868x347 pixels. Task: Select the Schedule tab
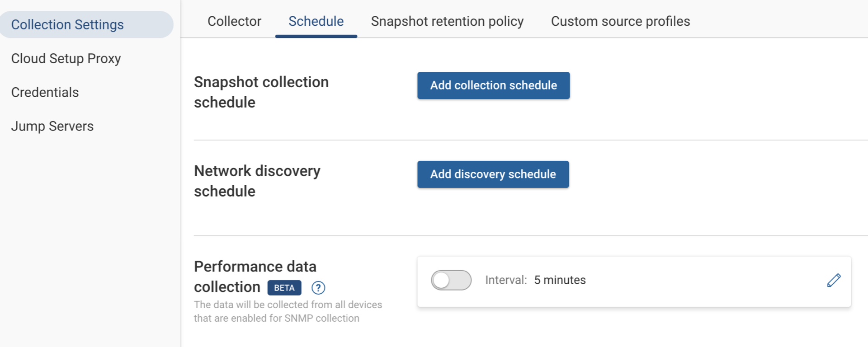[x=316, y=21]
